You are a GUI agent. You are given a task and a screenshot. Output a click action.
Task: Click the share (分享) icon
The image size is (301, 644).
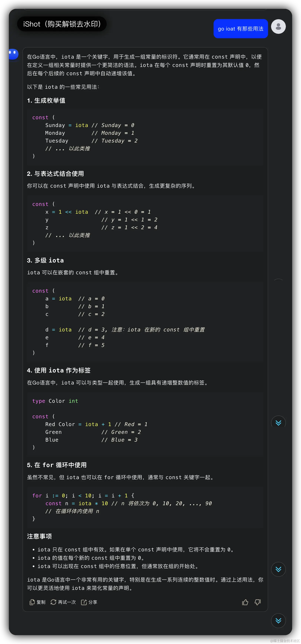(x=84, y=602)
